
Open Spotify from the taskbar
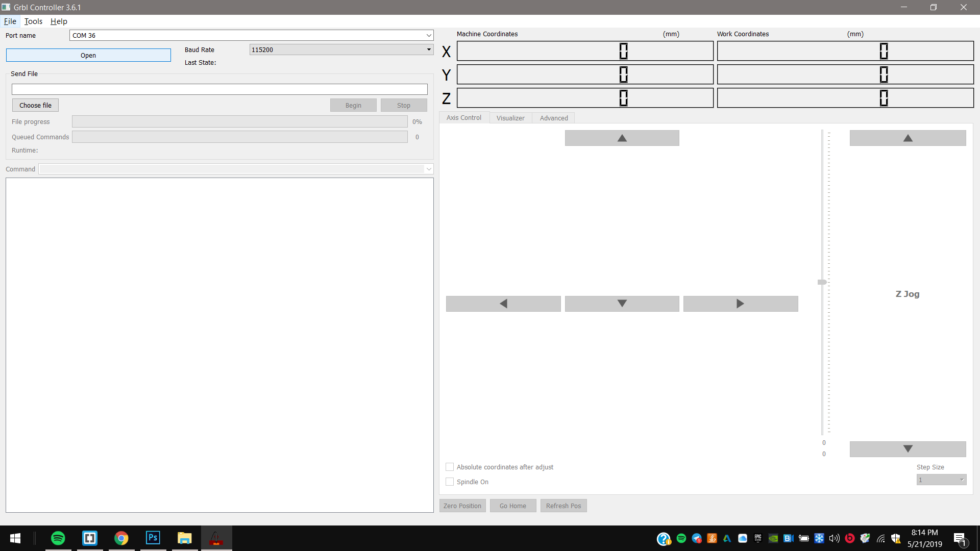point(58,538)
